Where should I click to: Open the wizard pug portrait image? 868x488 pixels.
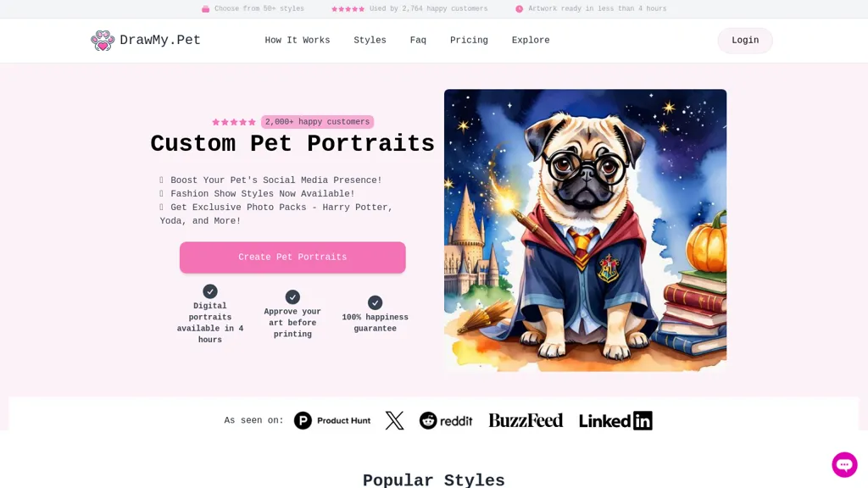585,230
